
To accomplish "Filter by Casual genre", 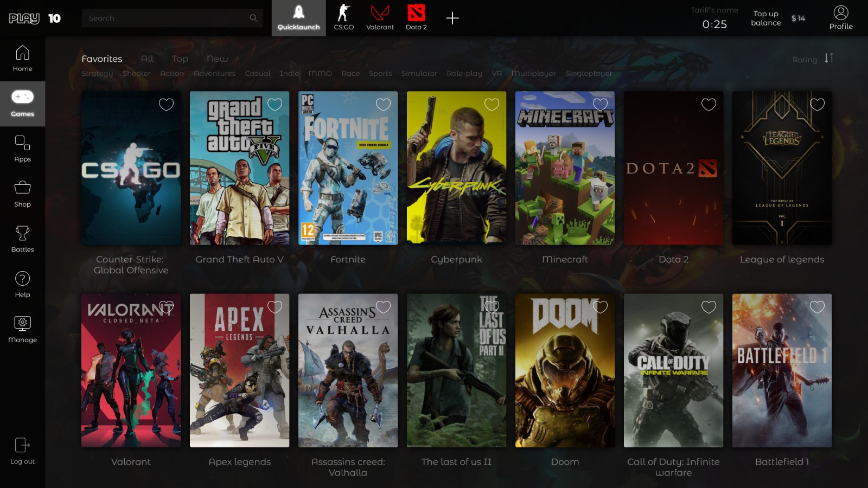I will point(258,73).
